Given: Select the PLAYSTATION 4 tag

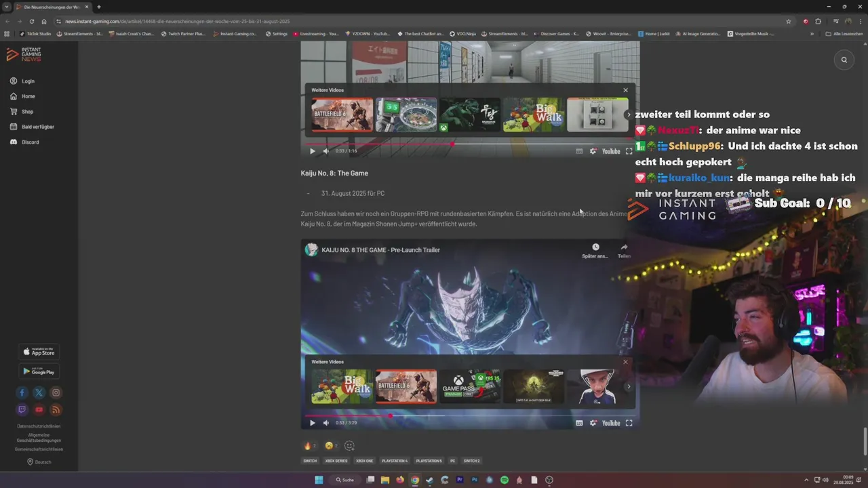Looking at the screenshot, I should [x=395, y=461].
